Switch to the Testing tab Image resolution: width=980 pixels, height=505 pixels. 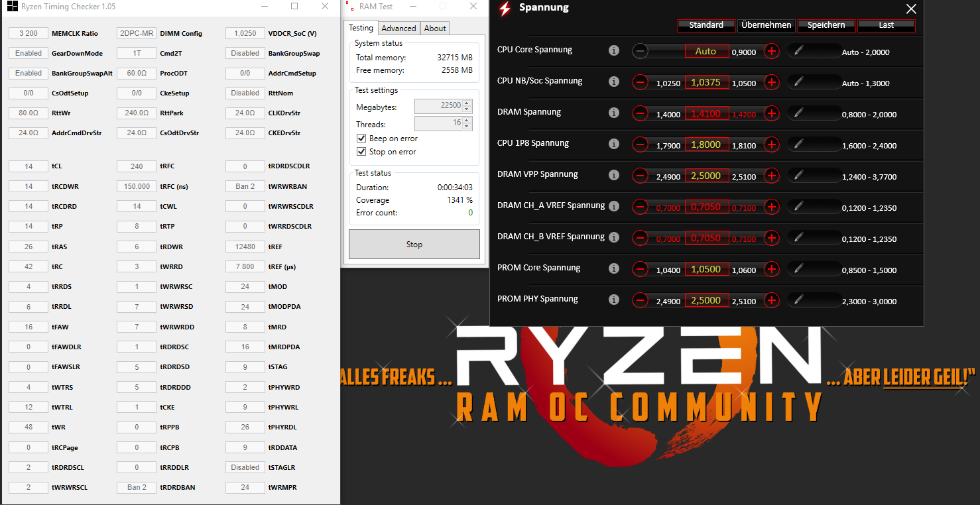coord(361,28)
